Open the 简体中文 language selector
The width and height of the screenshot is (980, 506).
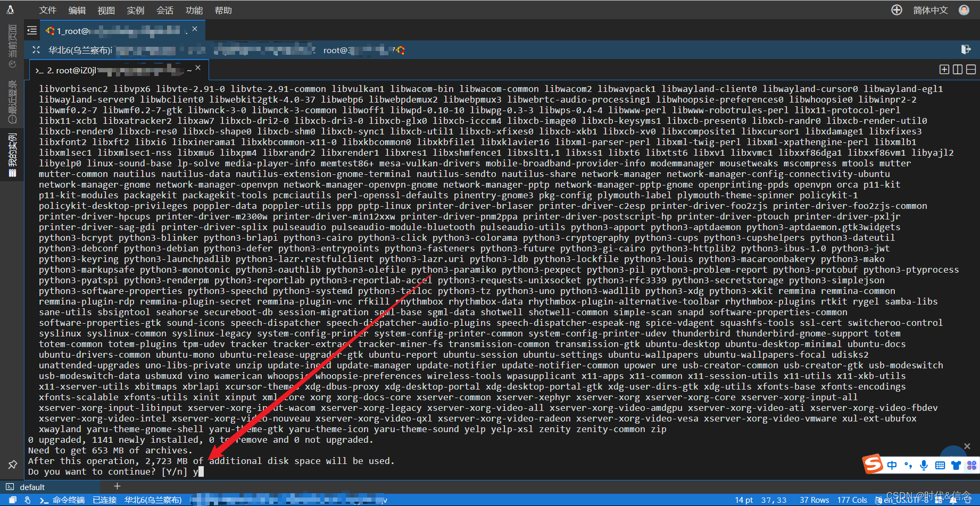click(x=930, y=10)
